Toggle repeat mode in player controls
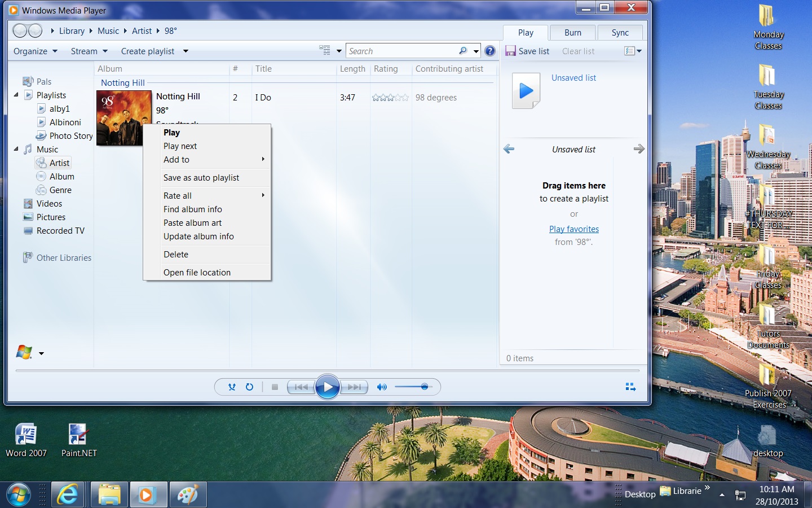Viewport: 812px width, 508px height. (249, 387)
